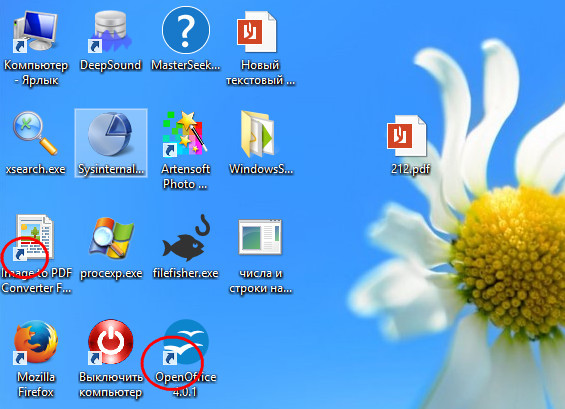
Task: Click the red Выключить компьютер power icon
Action: tap(111, 342)
